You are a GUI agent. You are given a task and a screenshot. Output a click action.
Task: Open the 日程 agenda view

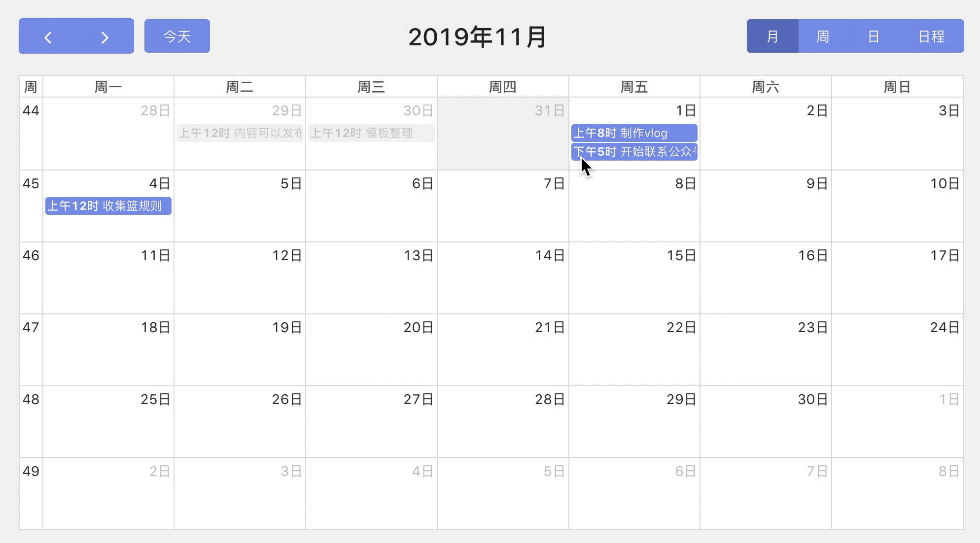pos(931,36)
